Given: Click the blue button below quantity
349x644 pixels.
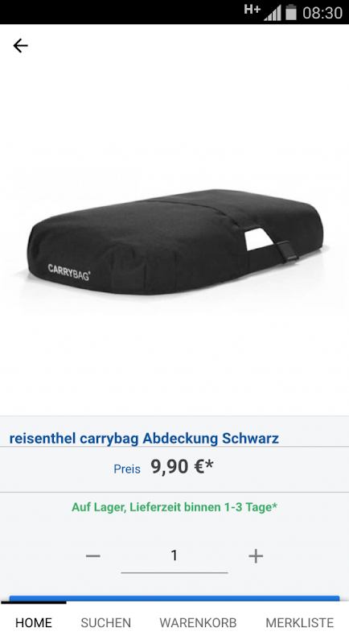Looking at the screenshot, I should pyautogui.click(x=174, y=599).
